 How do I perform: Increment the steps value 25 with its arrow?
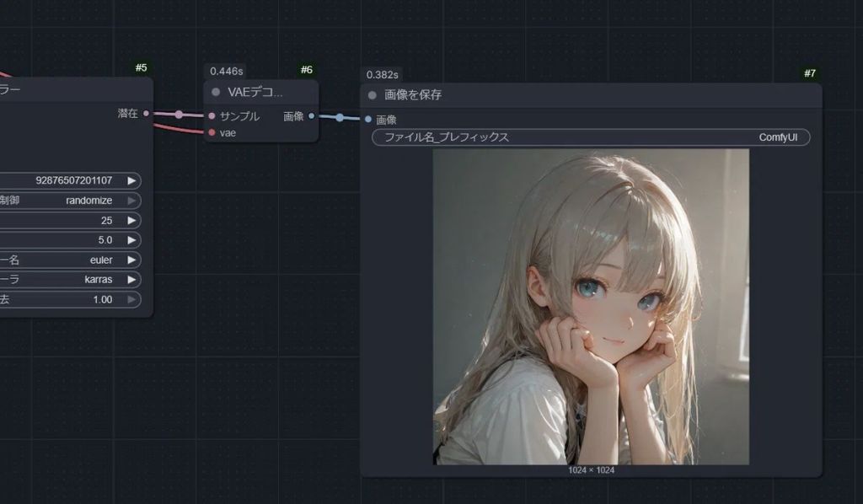pyautogui.click(x=134, y=220)
